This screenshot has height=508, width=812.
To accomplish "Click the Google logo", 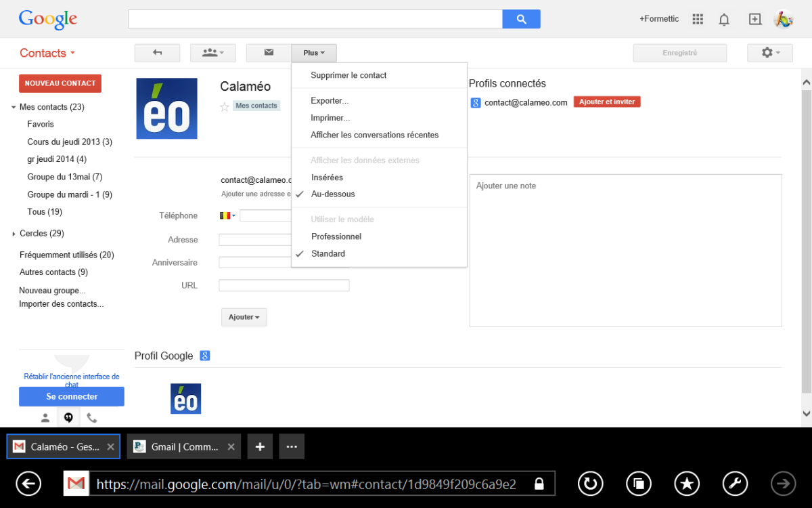I will click(48, 20).
